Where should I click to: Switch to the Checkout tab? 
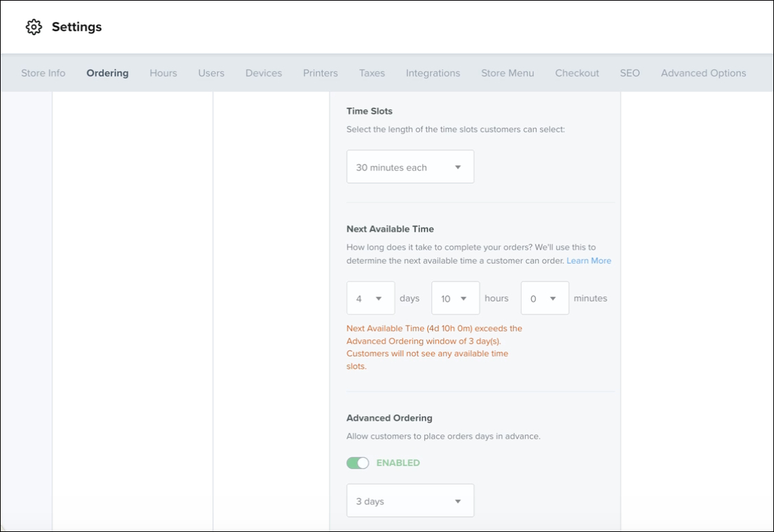tap(577, 73)
